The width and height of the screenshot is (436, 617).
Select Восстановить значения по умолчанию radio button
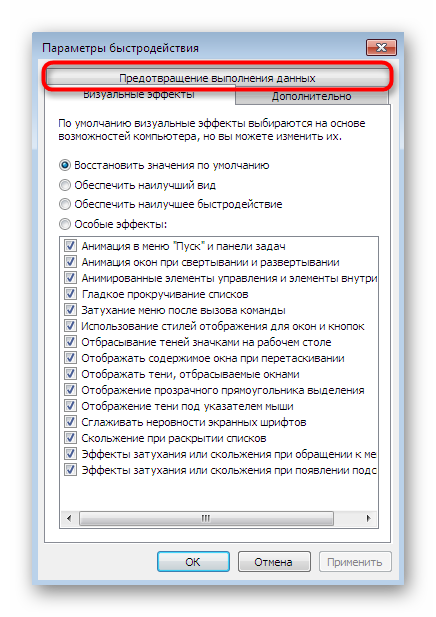[x=65, y=165]
